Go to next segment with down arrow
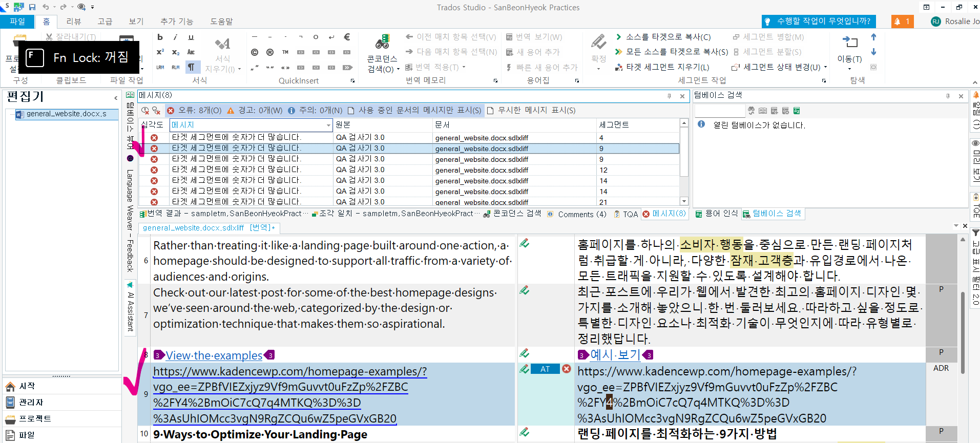The height and width of the screenshot is (443, 980). point(873,52)
